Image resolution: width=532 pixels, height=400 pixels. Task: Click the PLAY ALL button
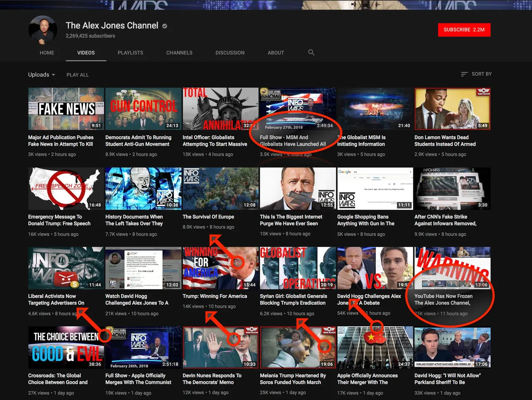[78, 75]
